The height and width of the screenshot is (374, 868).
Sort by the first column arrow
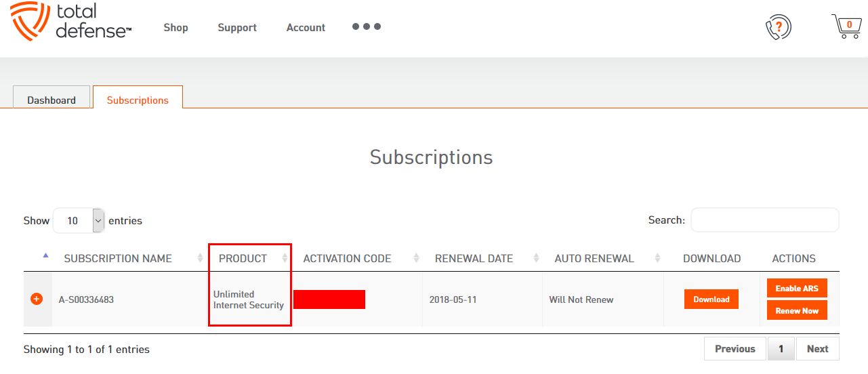point(45,255)
